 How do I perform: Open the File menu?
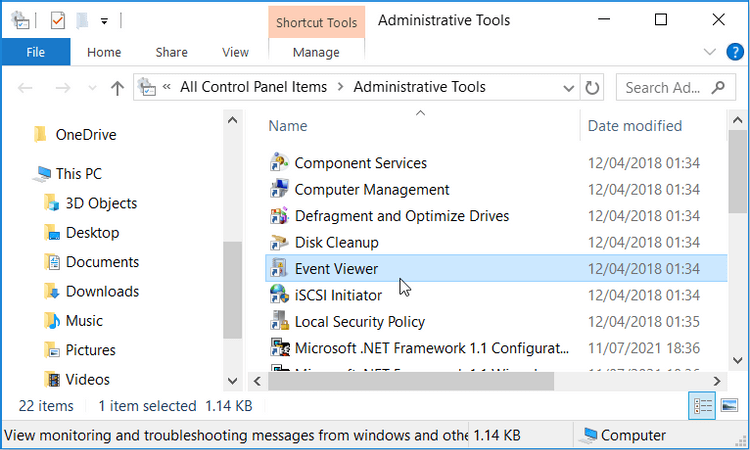click(35, 52)
